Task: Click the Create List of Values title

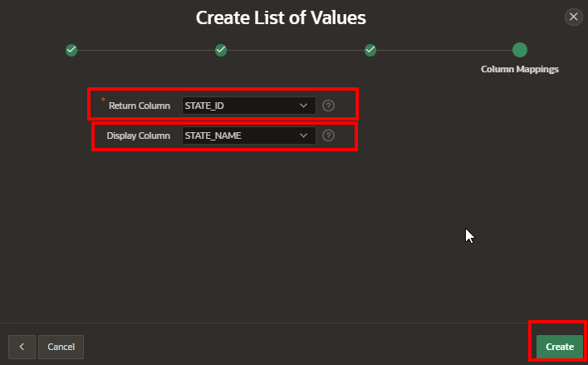Action: [281, 17]
